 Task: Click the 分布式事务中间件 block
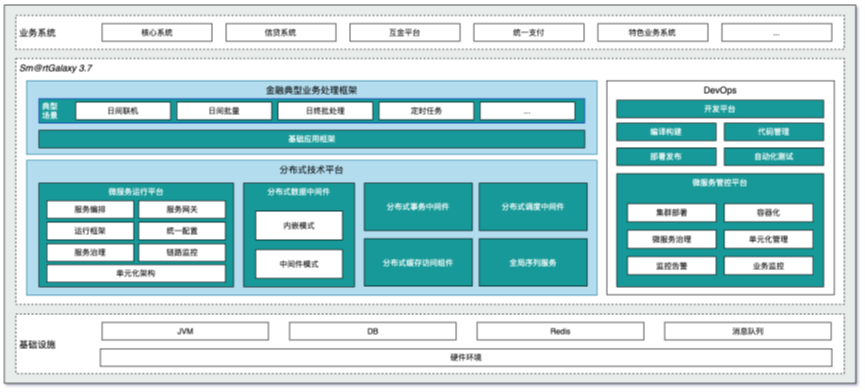tap(418, 207)
